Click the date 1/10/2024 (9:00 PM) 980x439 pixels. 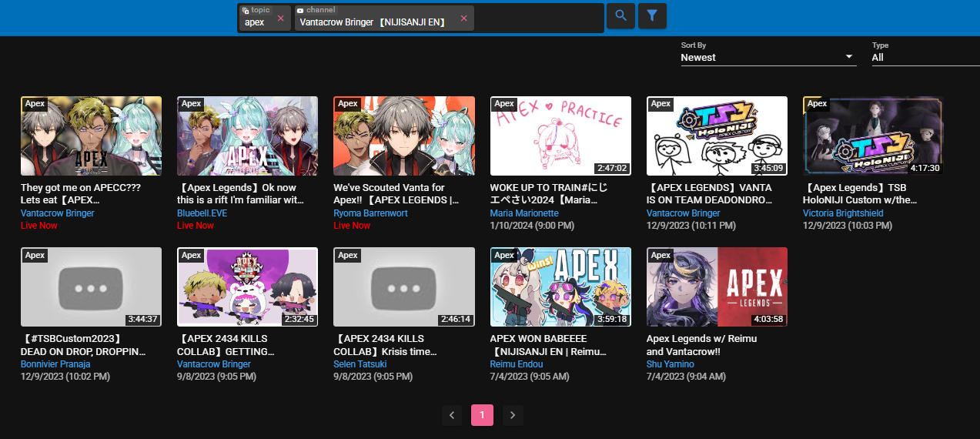click(x=530, y=226)
